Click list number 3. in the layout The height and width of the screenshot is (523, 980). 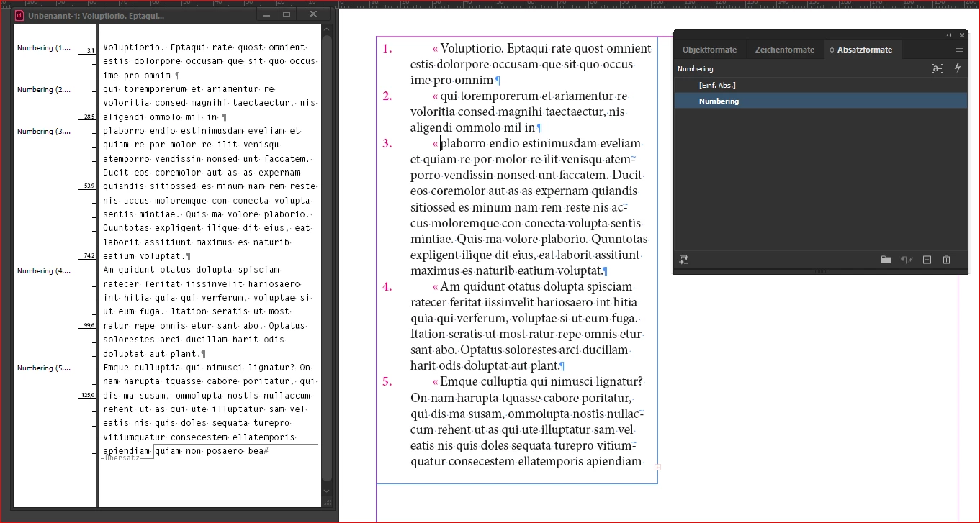click(387, 143)
